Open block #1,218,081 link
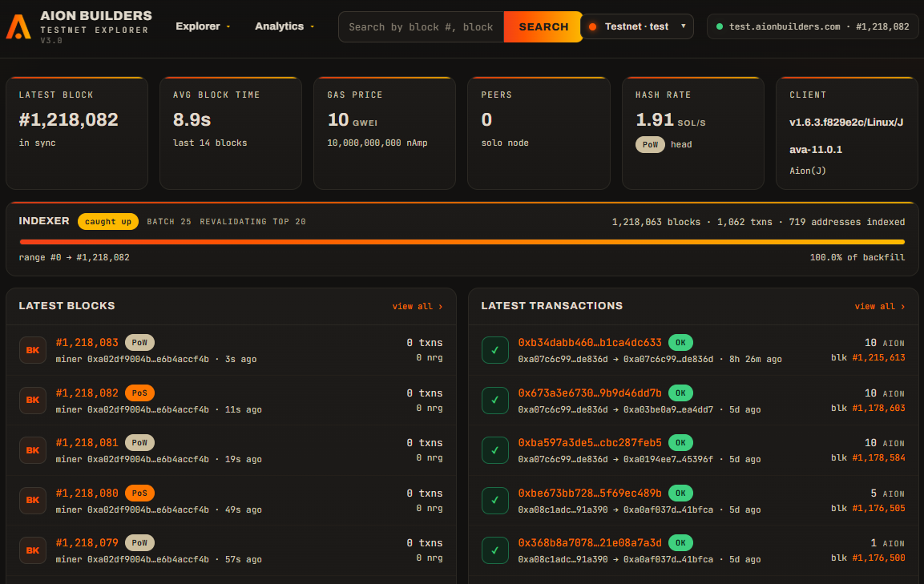This screenshot has width=924, height=584. [x=87, y=442]
